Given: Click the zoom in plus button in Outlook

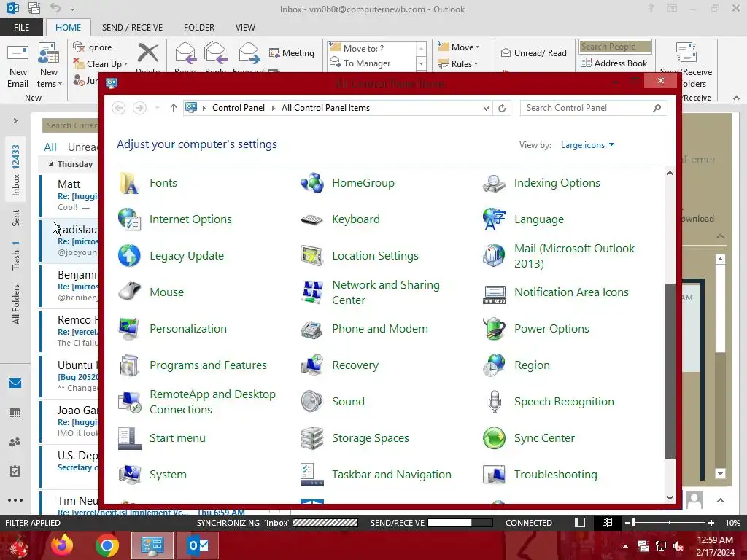Looking at the screenshot, I should 711,523.
